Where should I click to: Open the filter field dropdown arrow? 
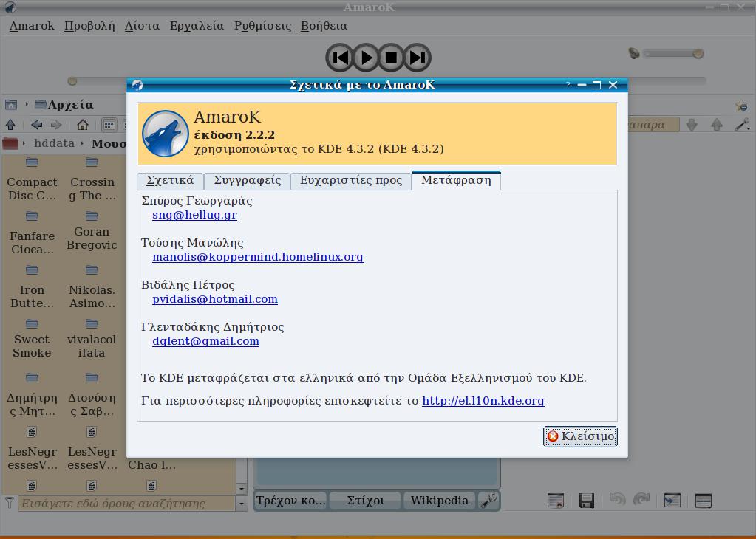pyautogui.click(x=242, y=504)
